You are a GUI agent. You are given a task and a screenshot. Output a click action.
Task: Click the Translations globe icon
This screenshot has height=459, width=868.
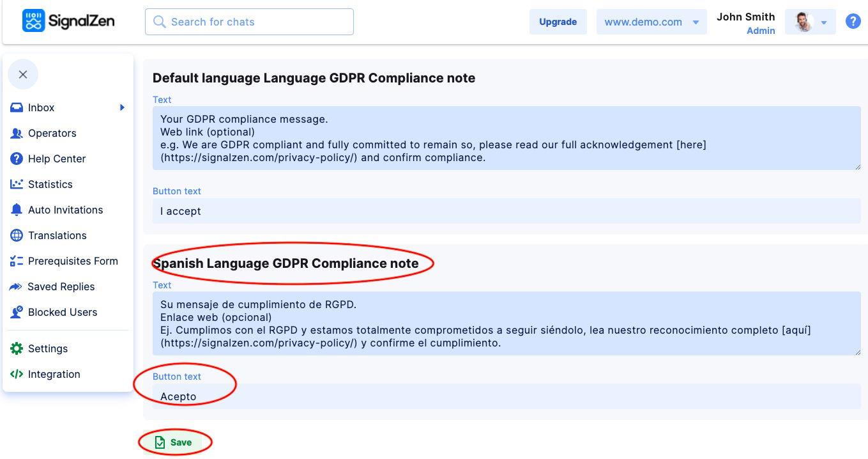pos(17,236)
